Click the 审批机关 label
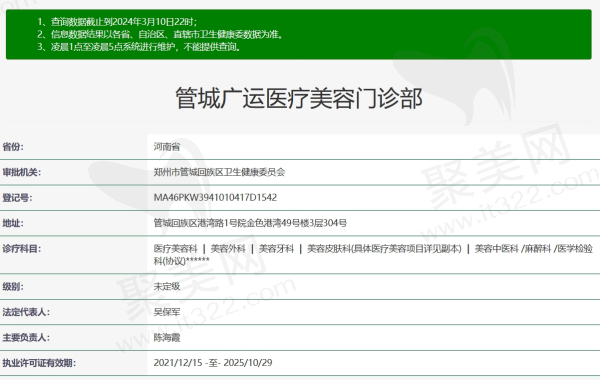Viewport: 600px width, 380px height. [21, 172]
